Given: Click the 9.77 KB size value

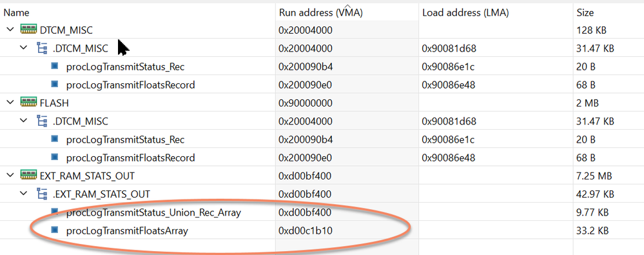Looking at the screenshot, I should pos(592,212).
